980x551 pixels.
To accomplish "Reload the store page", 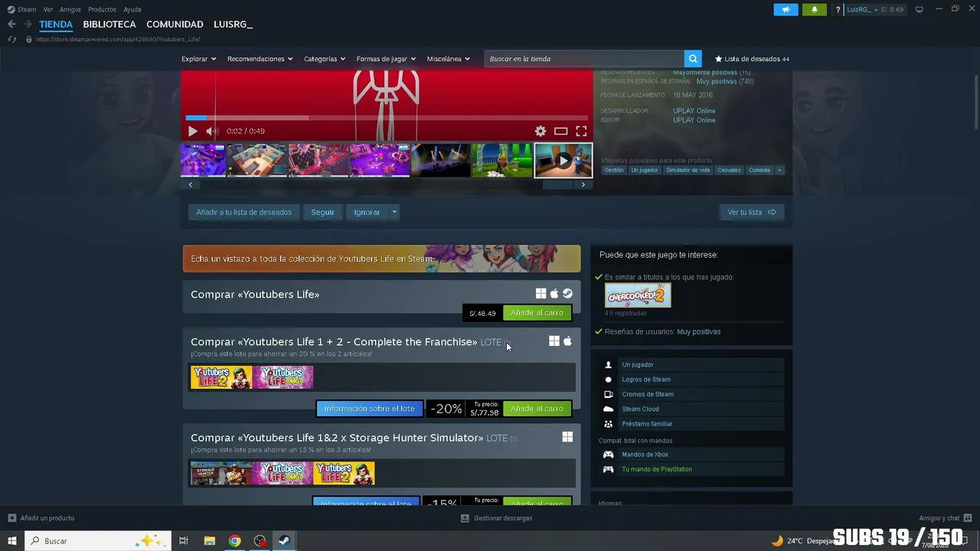I will point(11,39).
